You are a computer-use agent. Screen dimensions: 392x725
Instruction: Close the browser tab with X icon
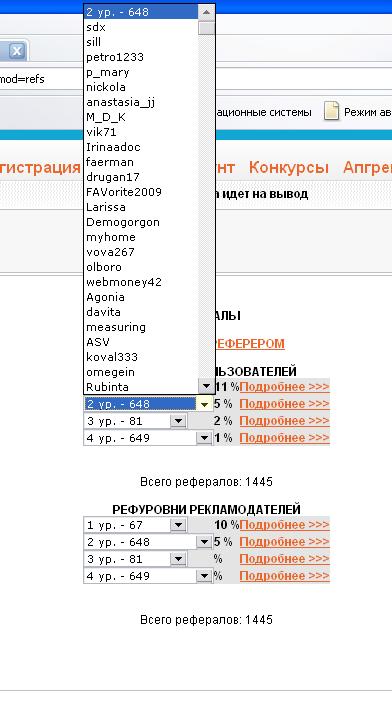tap(17, 50)
